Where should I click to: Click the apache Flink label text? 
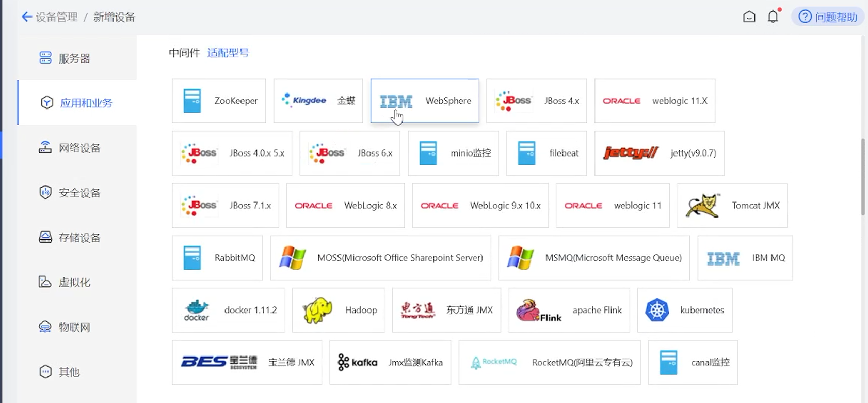point(597,310)
